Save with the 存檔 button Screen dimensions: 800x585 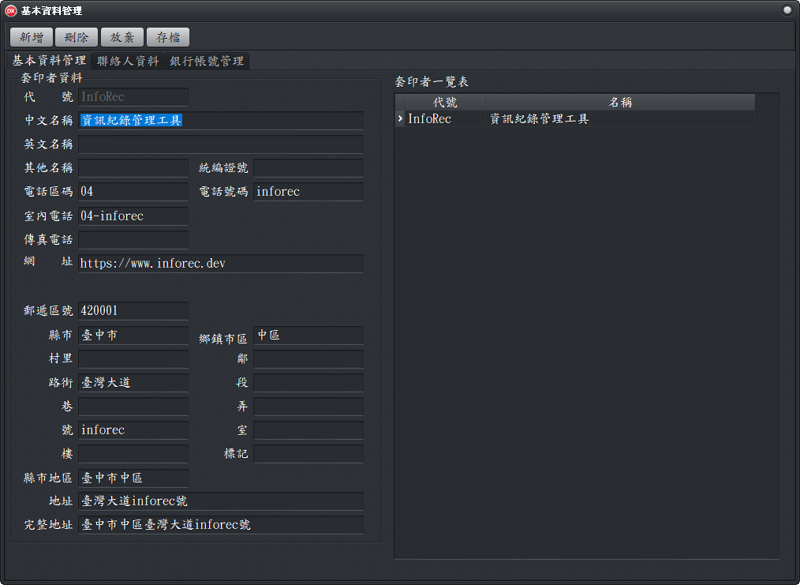tap(169, 37)
